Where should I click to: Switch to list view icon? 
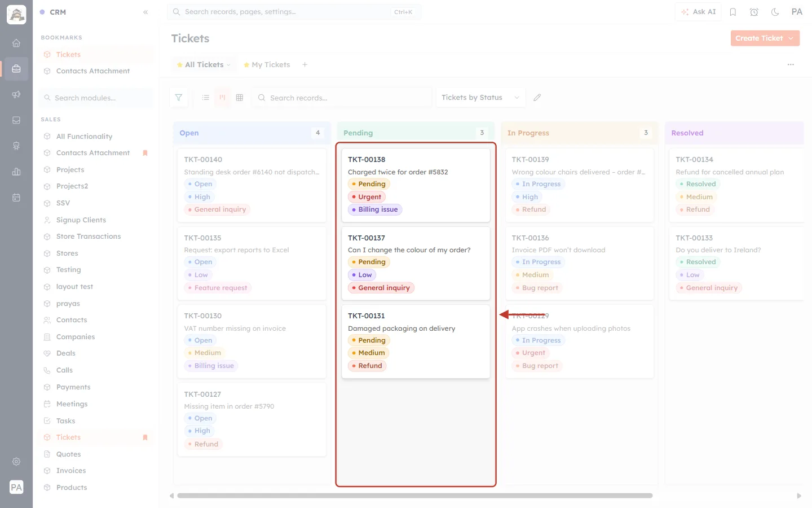(x=206, y=98)
